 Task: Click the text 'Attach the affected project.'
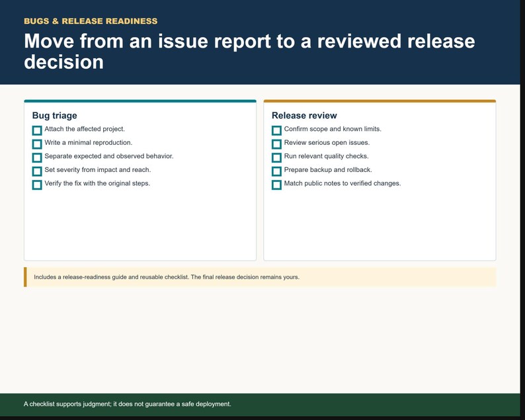click(x=85, y=129)
